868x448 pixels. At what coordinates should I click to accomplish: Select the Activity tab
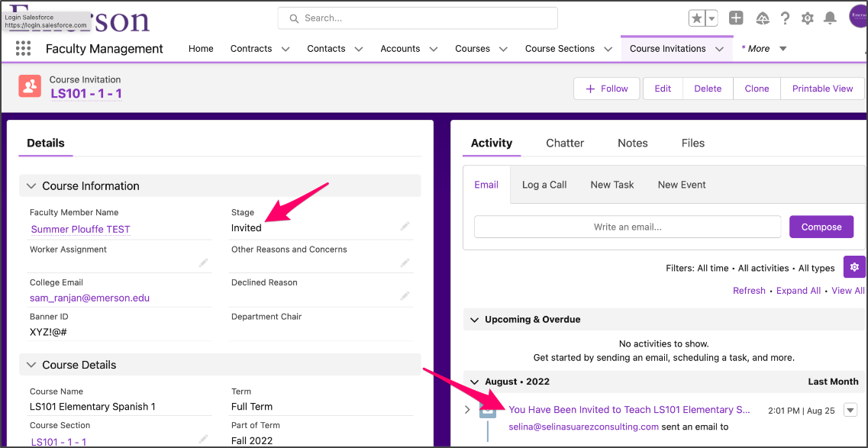492,143
